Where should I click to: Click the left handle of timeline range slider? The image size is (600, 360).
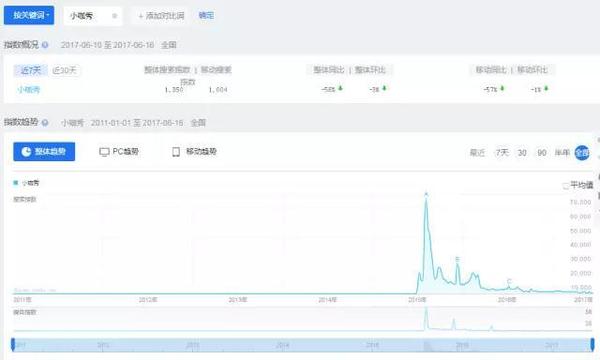13,345
